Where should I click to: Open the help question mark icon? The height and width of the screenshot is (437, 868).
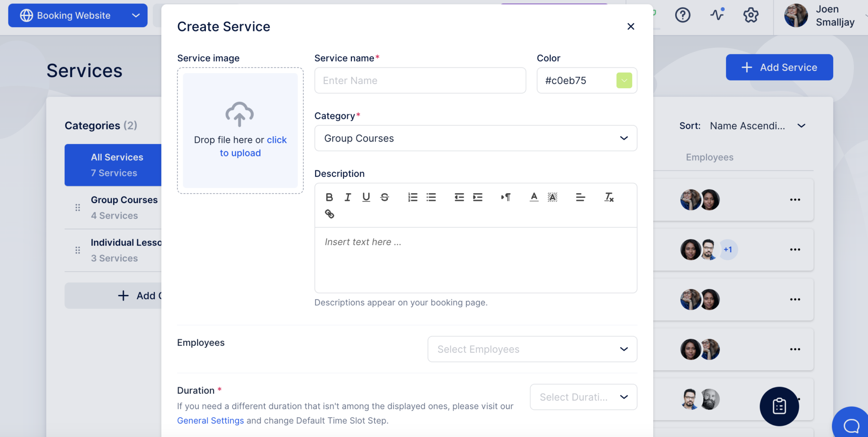click(682, 15)
